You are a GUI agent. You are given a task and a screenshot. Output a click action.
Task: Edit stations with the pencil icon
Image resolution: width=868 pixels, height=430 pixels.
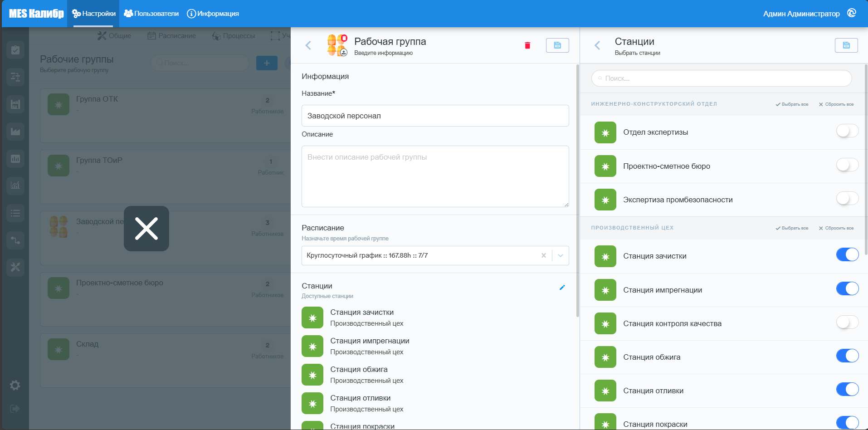point(562,288)
